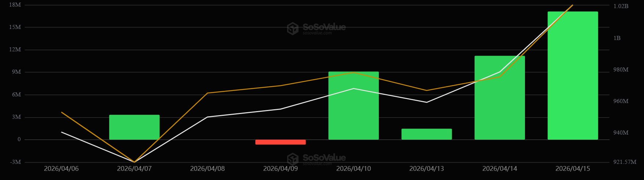
Task: Click orange line point at 2026/04/08
Action: click(x=207, y=93)
